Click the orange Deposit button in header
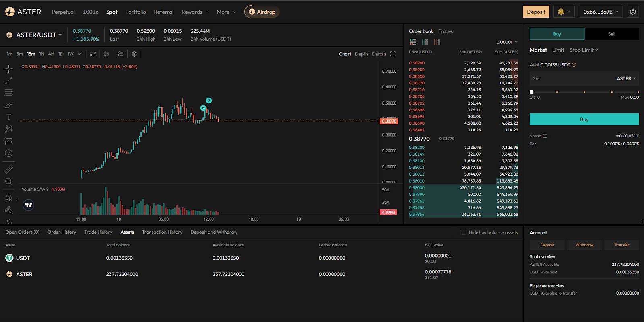644x322 pixels. click(x=536, y=12)
